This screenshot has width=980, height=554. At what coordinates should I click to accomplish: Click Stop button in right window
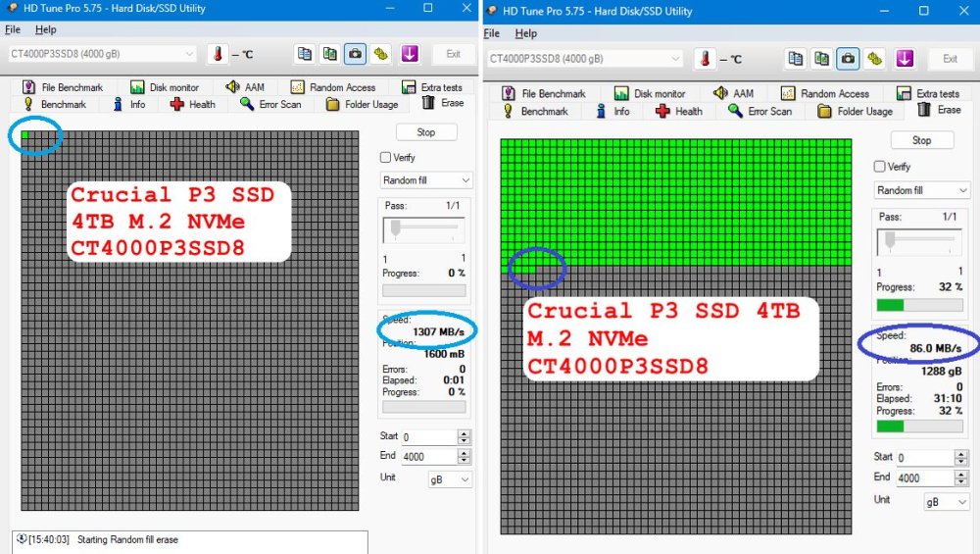(922, 140)
